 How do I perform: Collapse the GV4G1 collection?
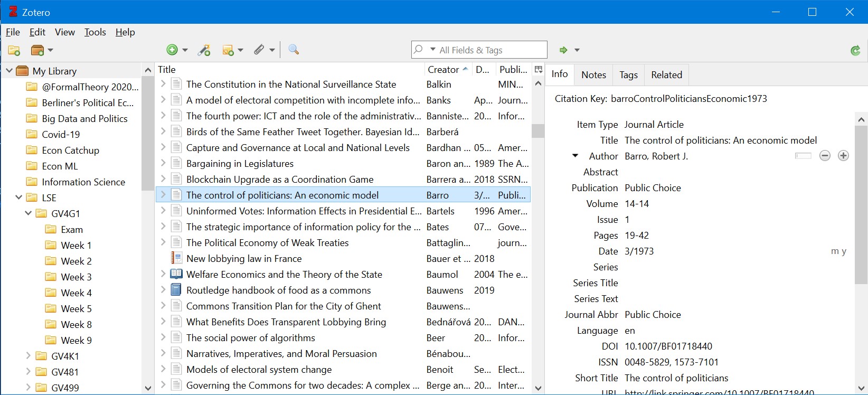click(x=29, y=213)
